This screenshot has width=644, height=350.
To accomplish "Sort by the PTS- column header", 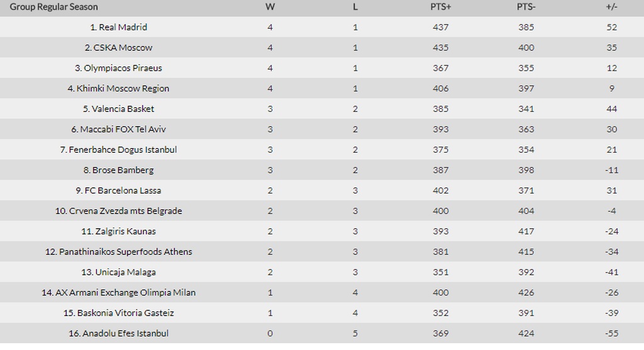I will click(x=526, y=7).
